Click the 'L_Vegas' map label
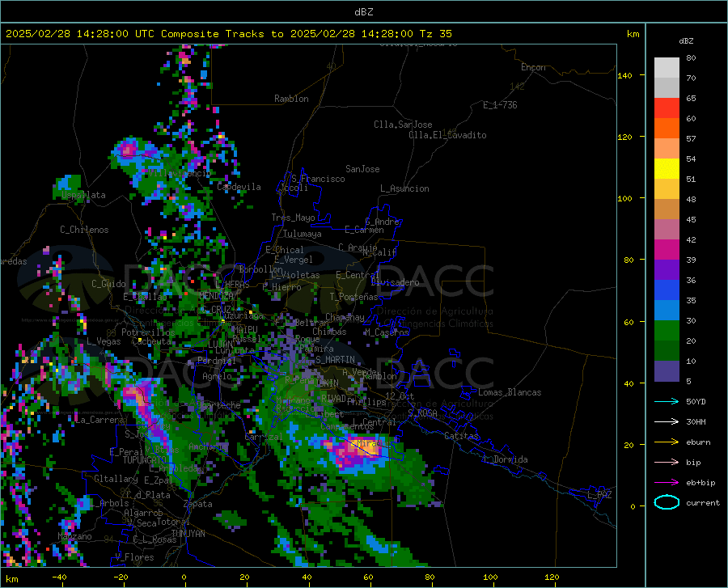The height and width of the screenshot is (588, 728). (104, 341)
